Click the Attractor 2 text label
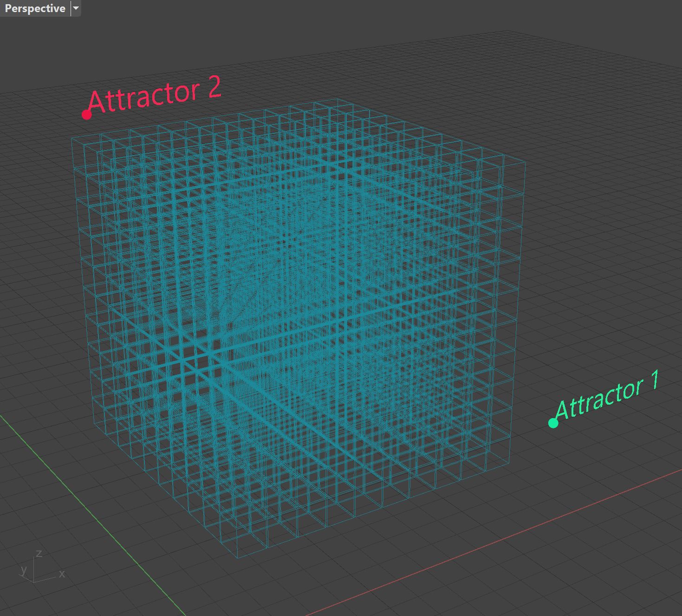 pyautogui.click(x=155, y=95)
